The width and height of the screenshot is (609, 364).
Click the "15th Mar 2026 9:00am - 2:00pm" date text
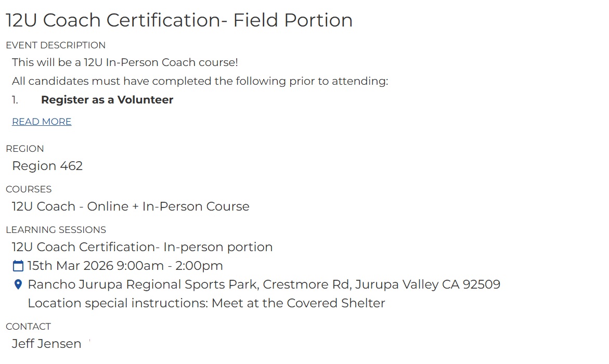click(125, 266)
